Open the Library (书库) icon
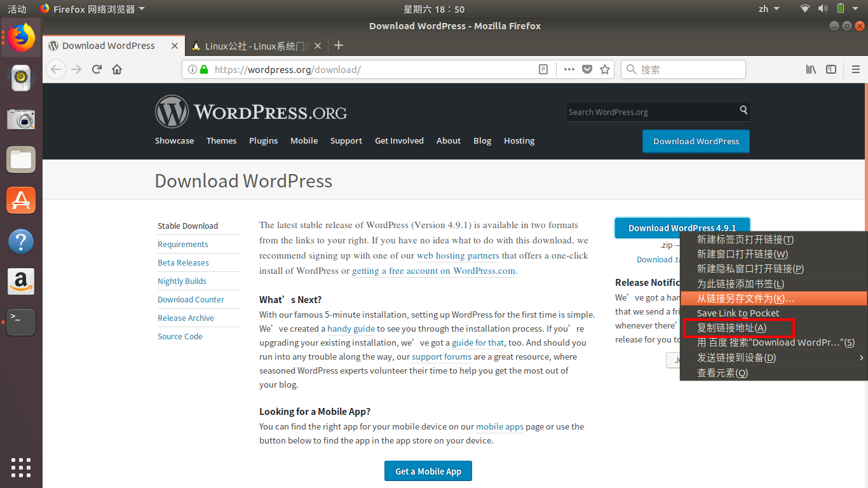The image size is (868, 488). (811, 69)
